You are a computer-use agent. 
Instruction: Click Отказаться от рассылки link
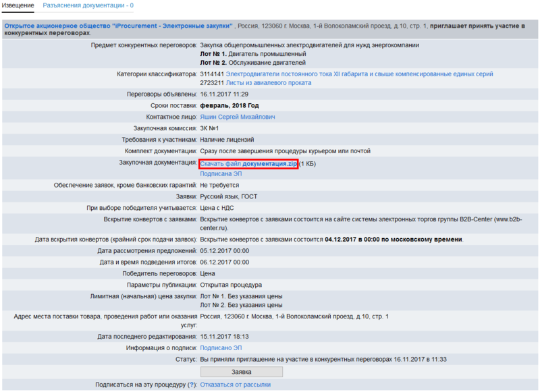[235, 385]
